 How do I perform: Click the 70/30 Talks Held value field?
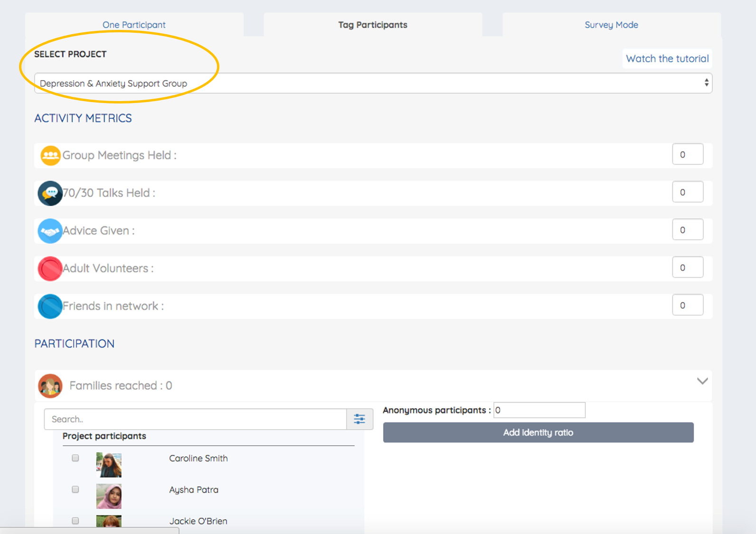coord(688,192)
